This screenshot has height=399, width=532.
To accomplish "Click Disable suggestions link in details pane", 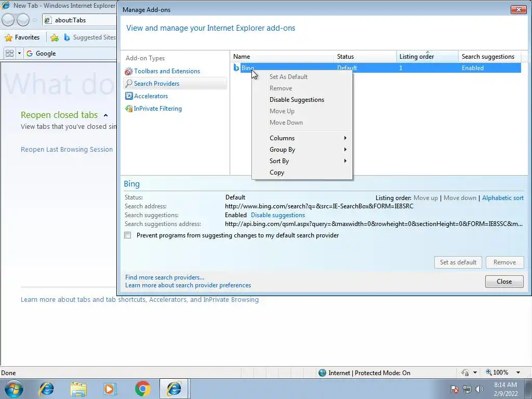I will [x=278, y=215].
